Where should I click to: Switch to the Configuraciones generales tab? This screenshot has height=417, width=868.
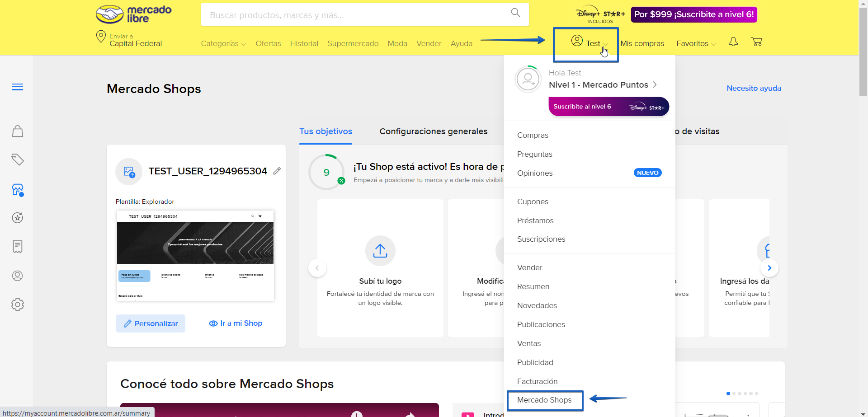tap(433, 131)
